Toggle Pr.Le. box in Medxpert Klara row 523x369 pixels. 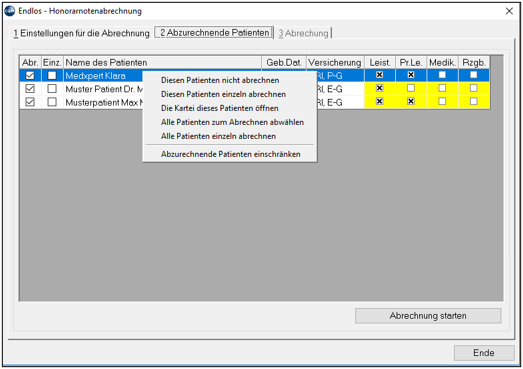point(411,75)
